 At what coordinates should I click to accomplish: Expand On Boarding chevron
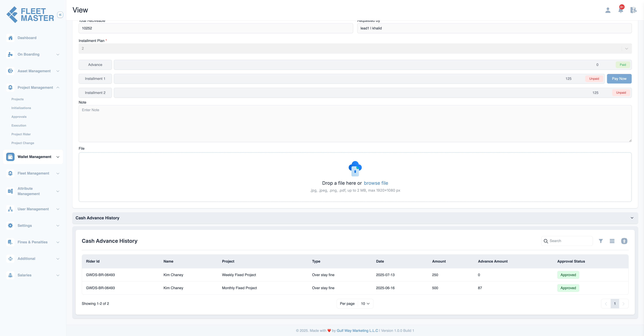point(58,54)
